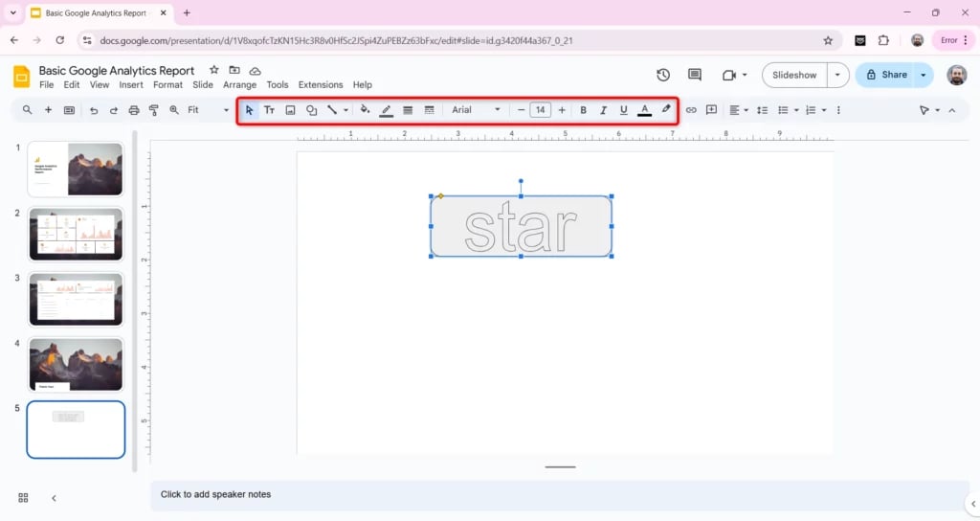The width and height of the screenshot is (980, 521).
Task: Change the border weight
Action: (408, 110)
